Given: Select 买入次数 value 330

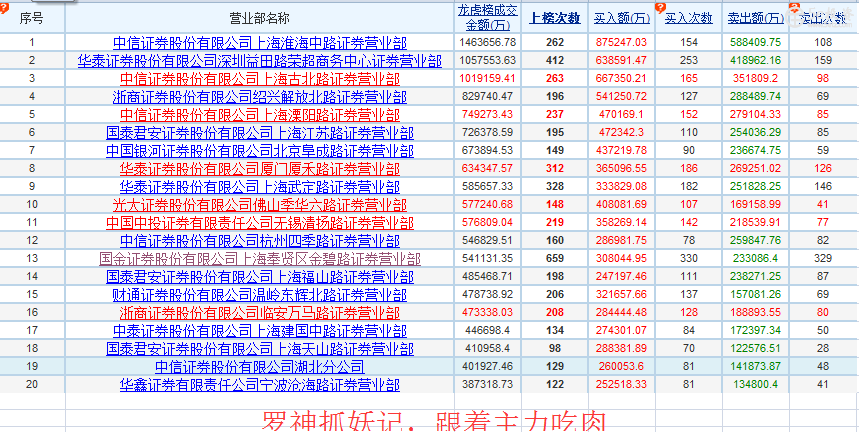Looking at the screenshot, I should [689, 258].
